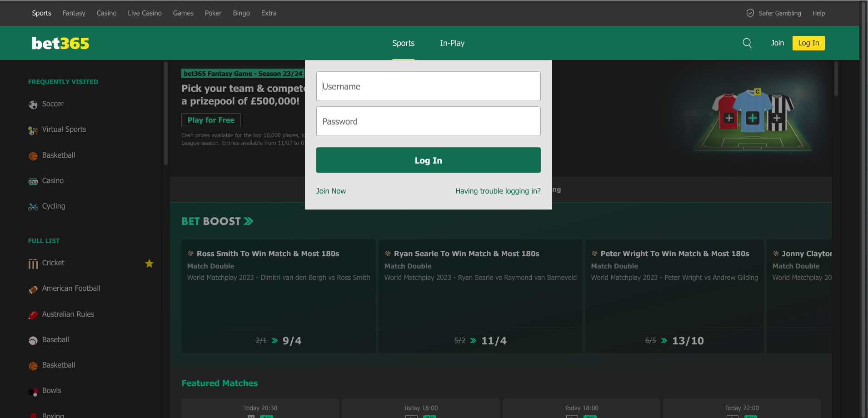This screenshot has width=868, height=418.
Task: Click the bet365 logo
Action: pos(60,43)
